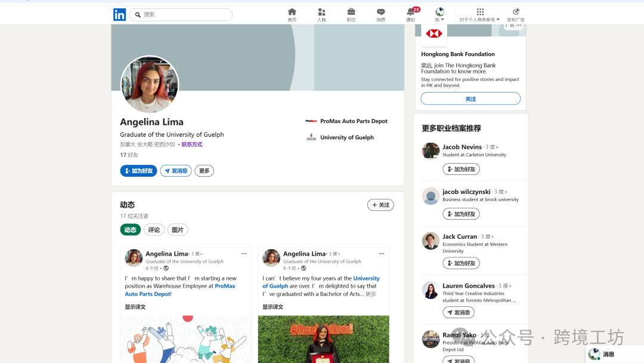Select the Comments (评论) activity filter

point(154,230)
